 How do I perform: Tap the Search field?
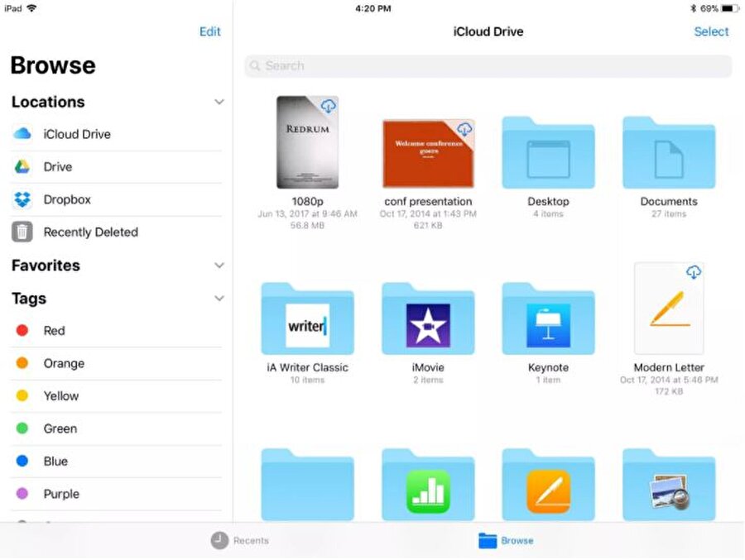(488, 65)
